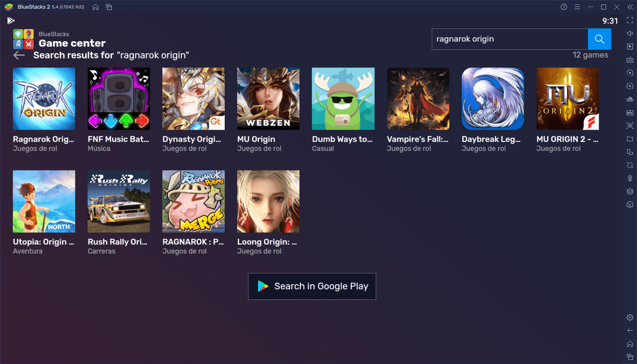
Task: Click the 'Casual' category label
Action: [x=323, y=149]
